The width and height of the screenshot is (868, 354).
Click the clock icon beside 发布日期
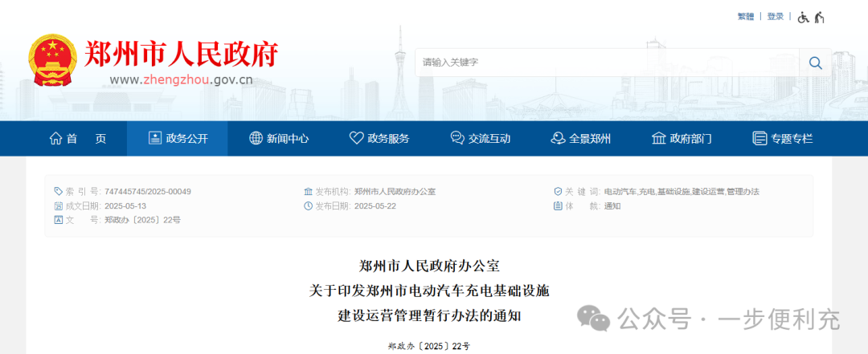click(309, 206)
